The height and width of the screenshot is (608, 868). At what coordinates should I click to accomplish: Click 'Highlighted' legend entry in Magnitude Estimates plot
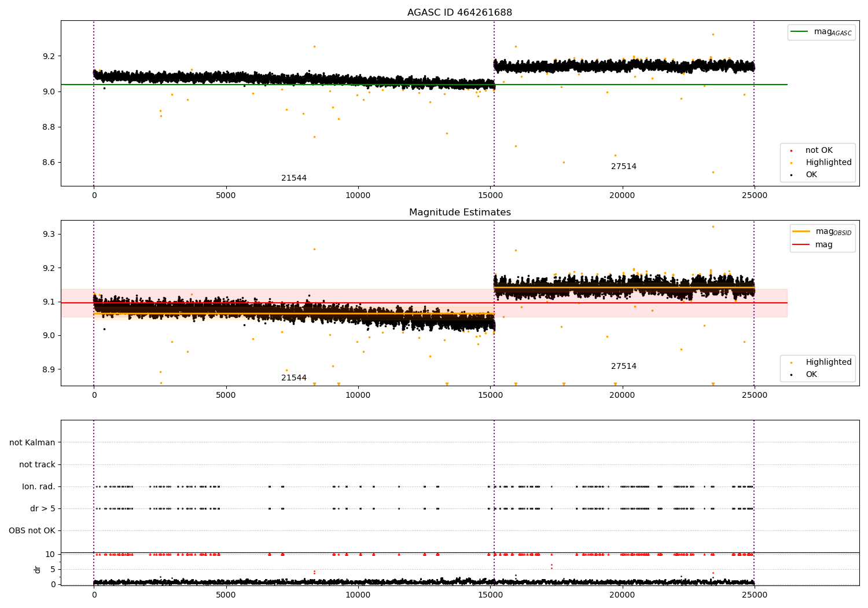point(828,362)
